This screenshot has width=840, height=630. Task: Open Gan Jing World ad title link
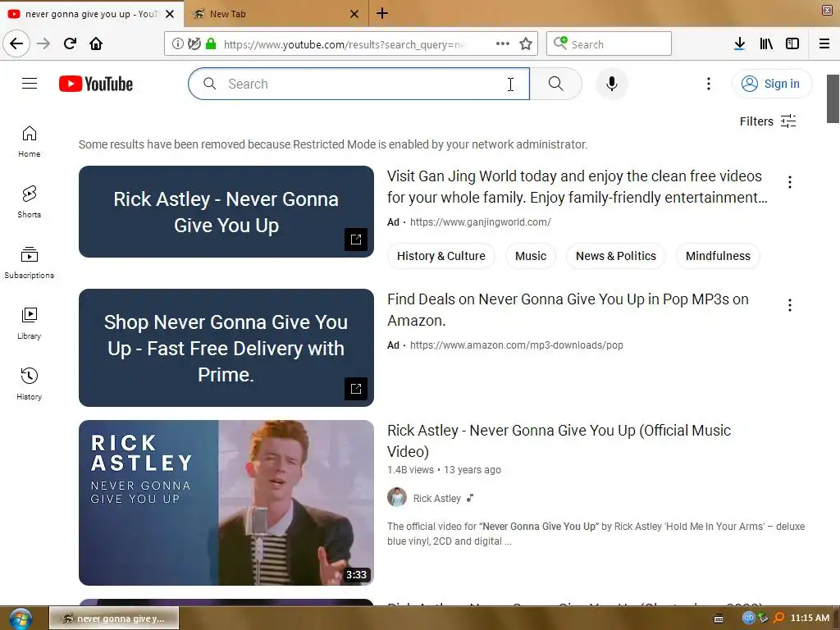tap(577, 187)
